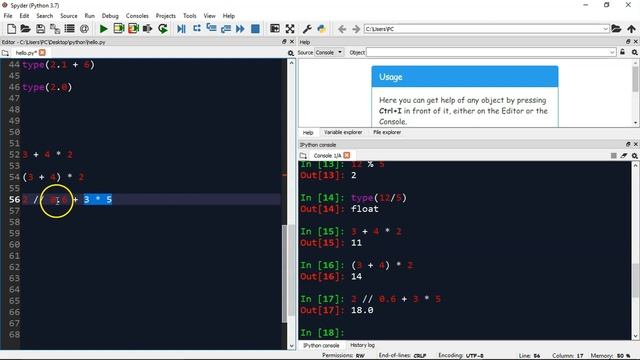Open the outline list icon in toolbar

(x=69, y=29)
